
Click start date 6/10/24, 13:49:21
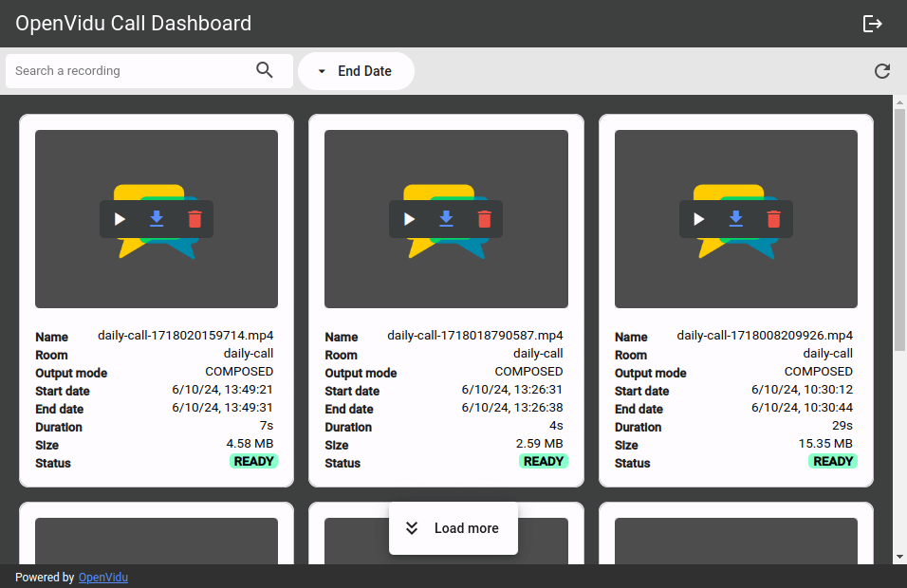(222, 390)
